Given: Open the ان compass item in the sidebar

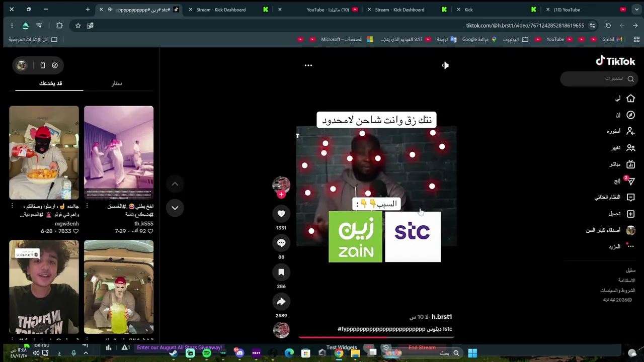Looking at the screenshot, I should [625, 115].
